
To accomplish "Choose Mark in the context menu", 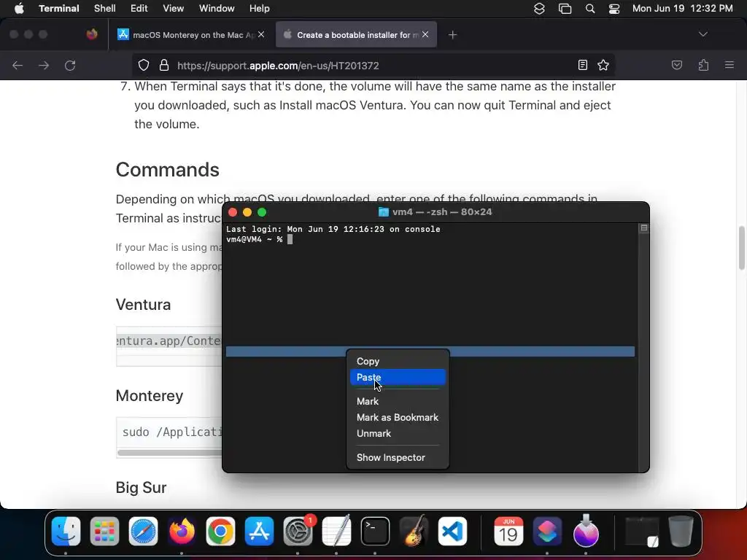I will pyautogui.click(x=398, y=402).
